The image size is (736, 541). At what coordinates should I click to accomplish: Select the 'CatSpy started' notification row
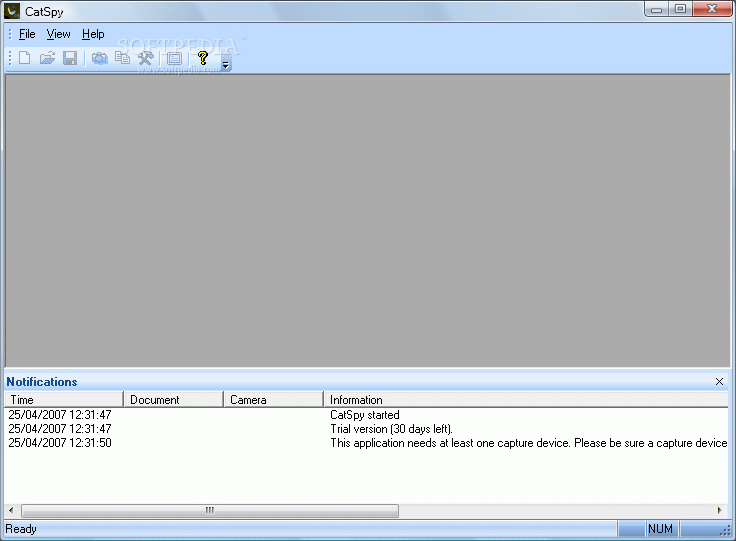tap(366, 415)
